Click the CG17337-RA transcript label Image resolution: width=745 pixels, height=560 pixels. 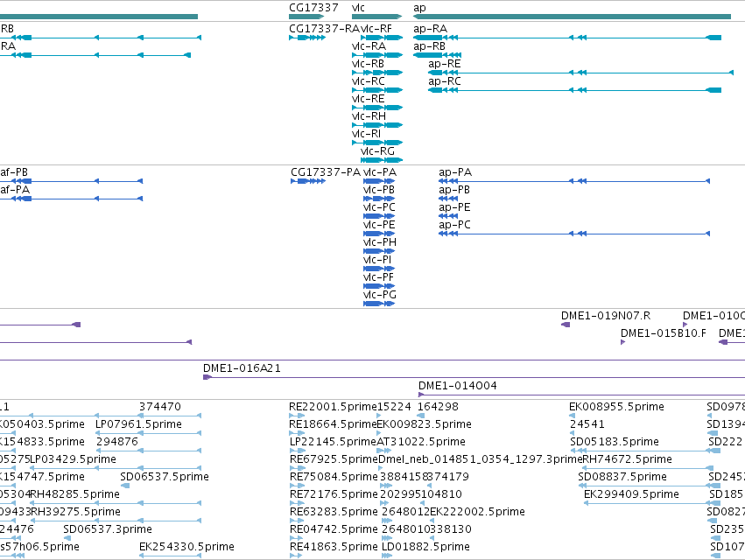(325, 29)
